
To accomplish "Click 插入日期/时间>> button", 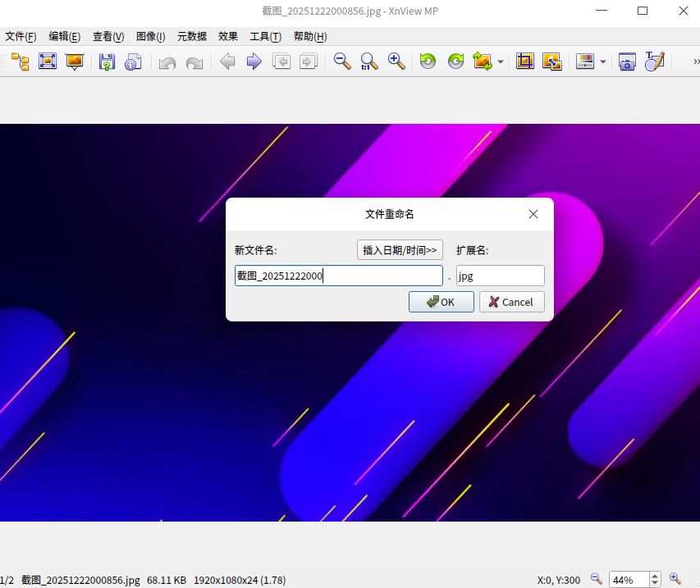I will (x=400, y=250).
